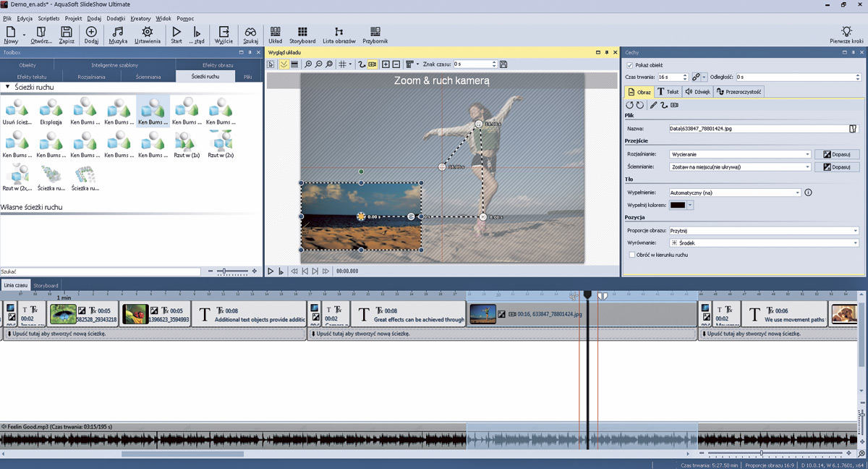868x469 pixels.
Task: Uncheck the Pokaż obiekt checkbox
Action: (x=630, y=65)
